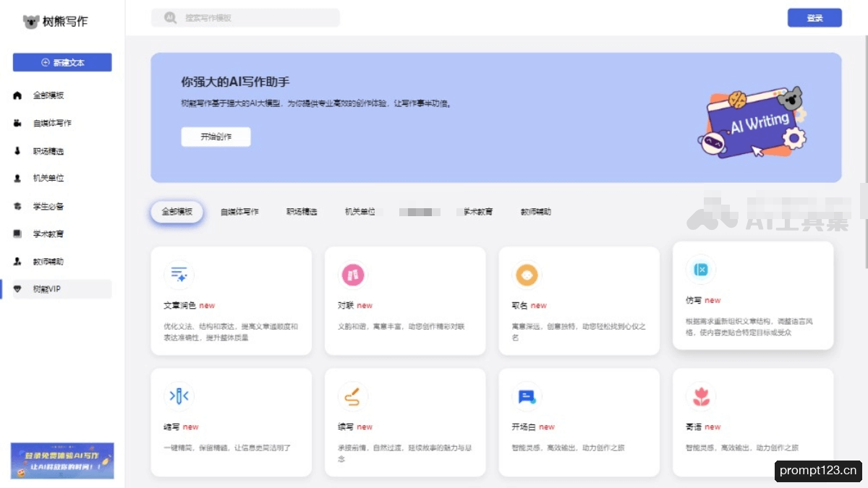Click the orange 续写 card icon

(x=353, y=396)
